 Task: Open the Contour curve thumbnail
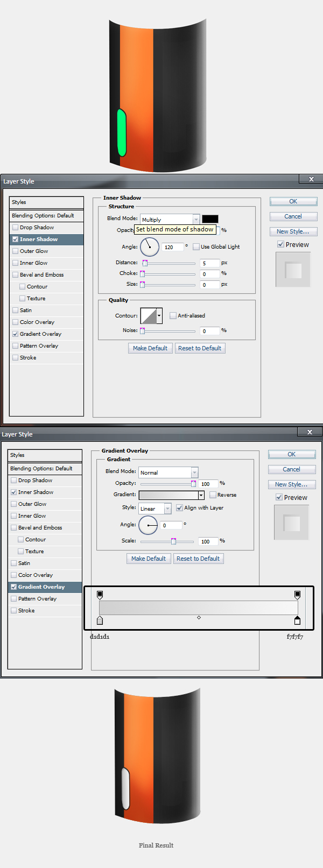pyautogui.click(x=149, y=316)
